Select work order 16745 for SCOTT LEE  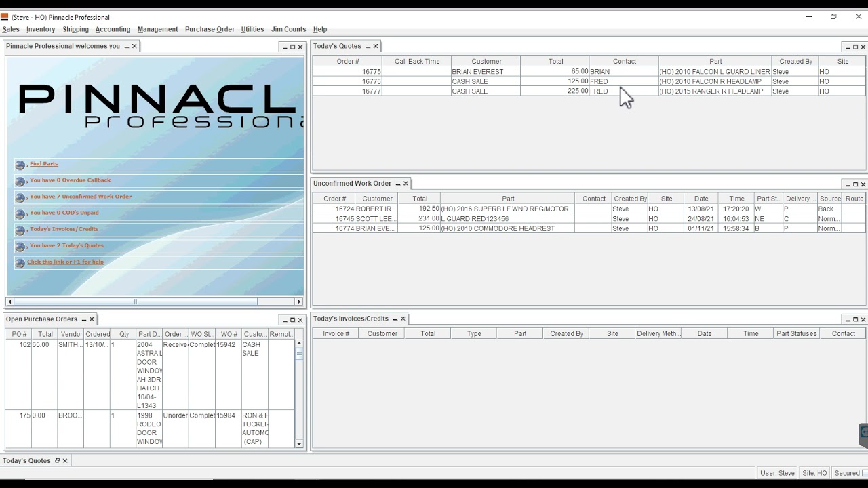tap(589, 219)
